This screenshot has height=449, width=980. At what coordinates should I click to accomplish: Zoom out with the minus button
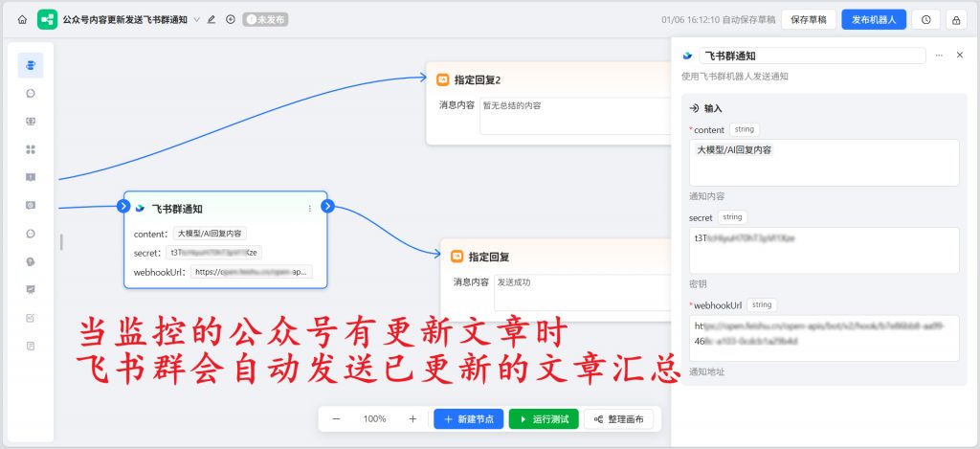[x=336, y=419]
